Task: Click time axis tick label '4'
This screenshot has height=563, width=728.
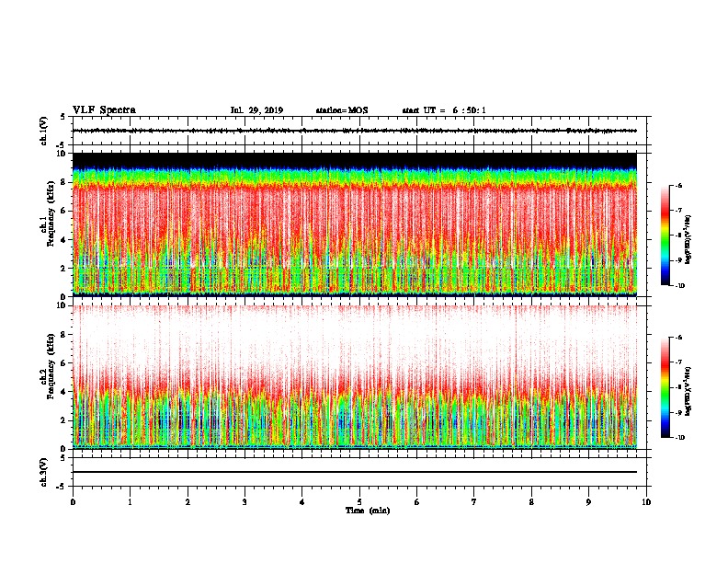Action: [x=302, y=501]
